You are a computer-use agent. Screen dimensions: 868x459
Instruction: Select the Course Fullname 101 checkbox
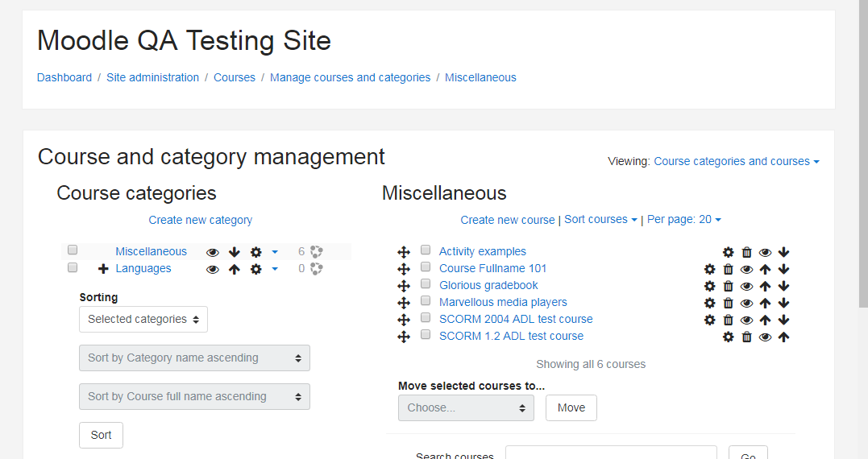click(x=426, y=267)
